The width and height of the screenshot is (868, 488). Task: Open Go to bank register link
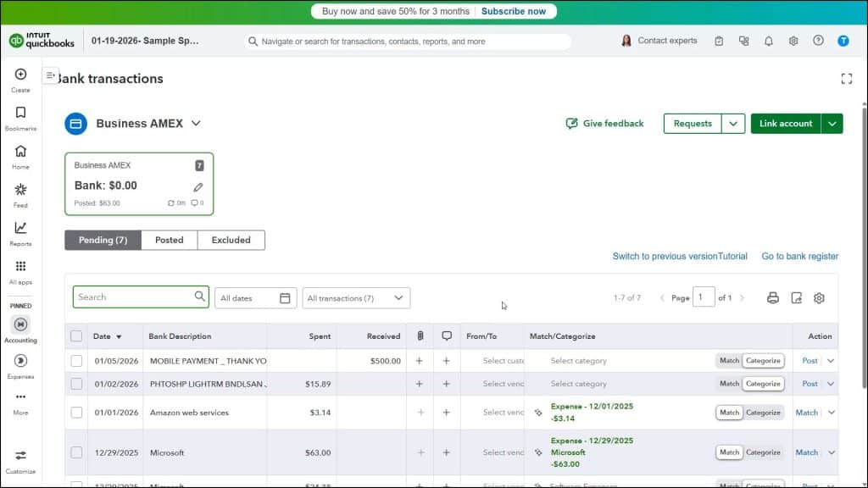799,255
